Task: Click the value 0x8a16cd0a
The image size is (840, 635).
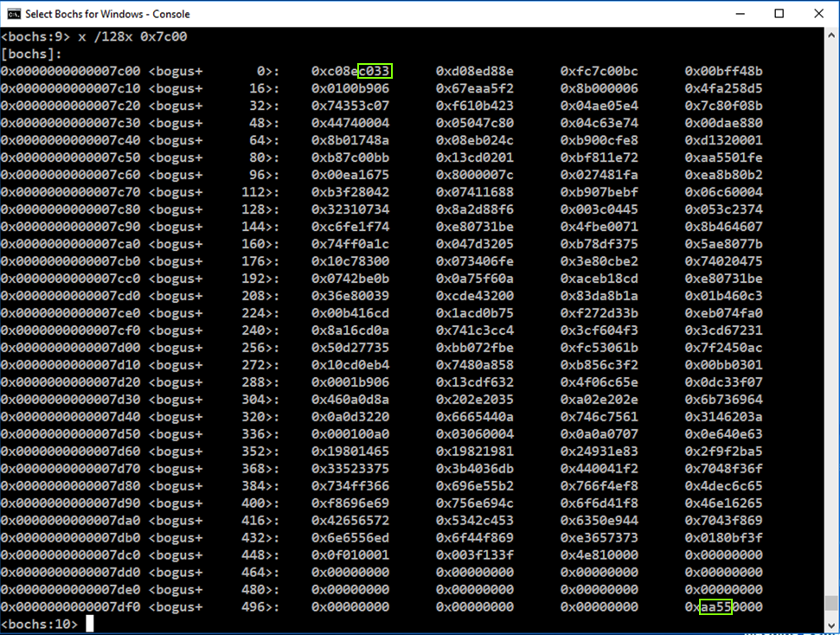Action: [350, 330]
